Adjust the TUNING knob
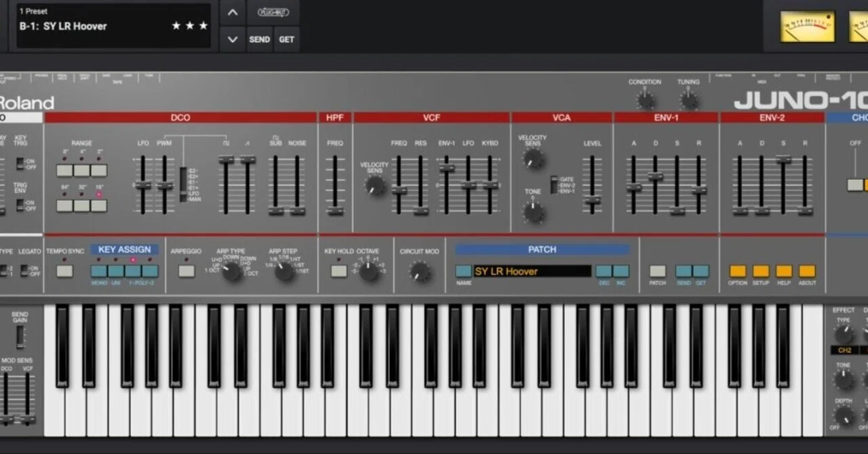This screenshot has height=454, width=868. point(689,101)
